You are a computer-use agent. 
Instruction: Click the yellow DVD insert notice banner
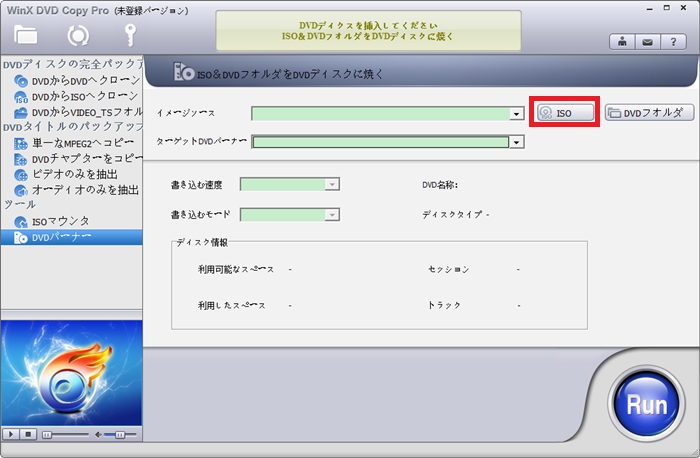click(x=369, y=31)
